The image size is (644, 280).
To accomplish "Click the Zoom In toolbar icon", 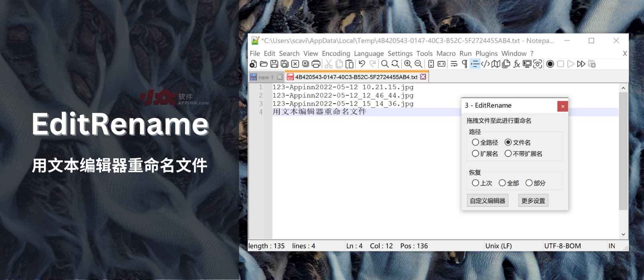I will 408,64.
